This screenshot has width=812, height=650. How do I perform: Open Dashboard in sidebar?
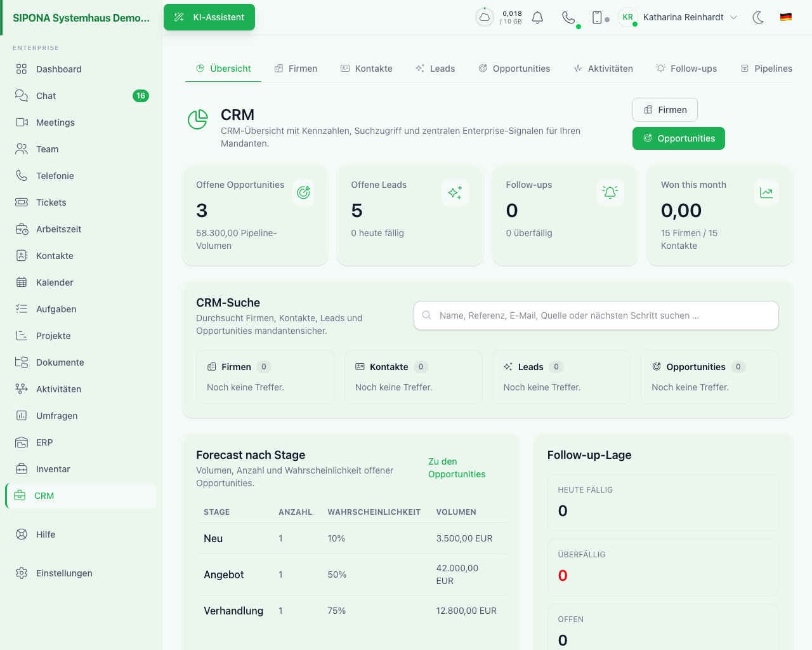click(81, 69)
